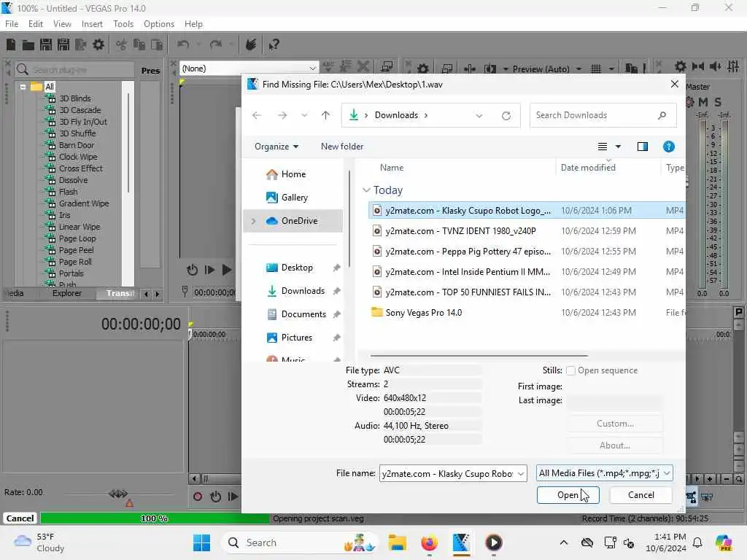Open File Explorer from the taskbar
Image resolution: width=747 pixels, height=560 pixels.
397,542
